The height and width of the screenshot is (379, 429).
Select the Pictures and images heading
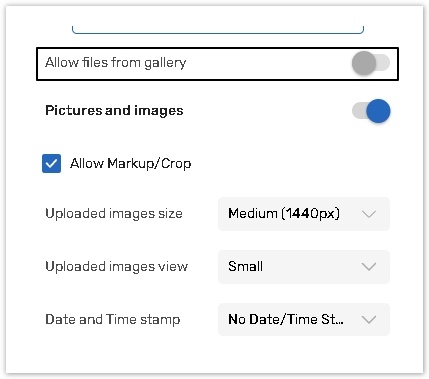(114, 111)
